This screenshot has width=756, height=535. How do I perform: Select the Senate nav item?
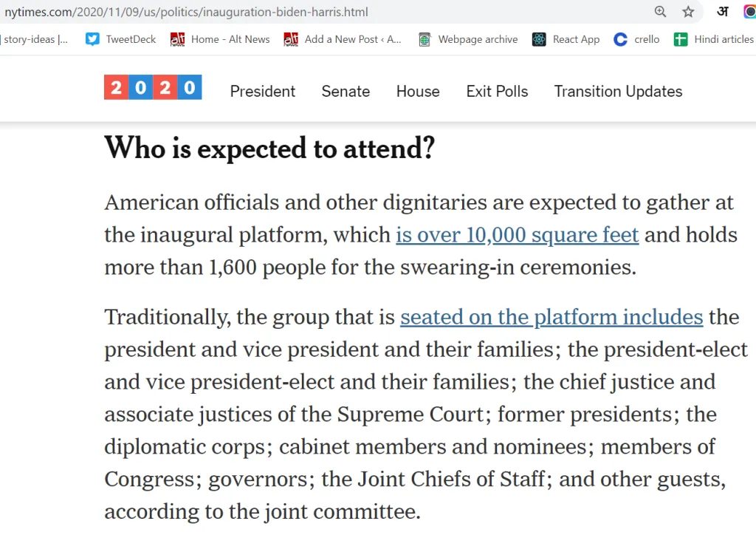coord(346,91)
